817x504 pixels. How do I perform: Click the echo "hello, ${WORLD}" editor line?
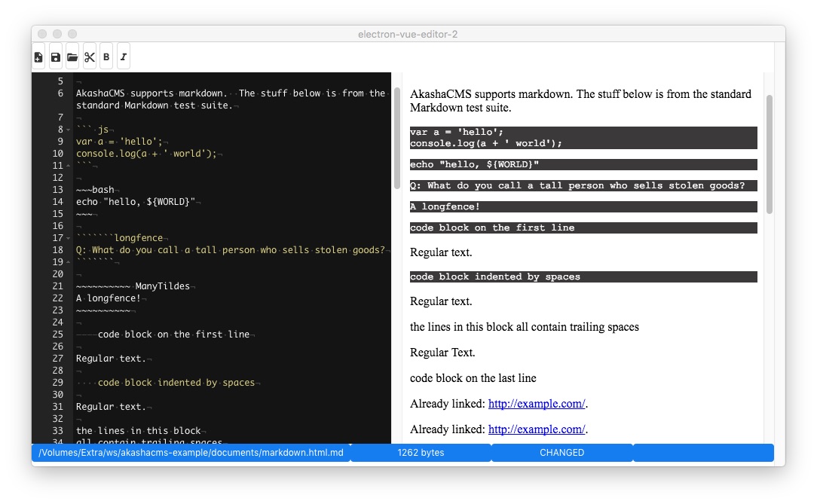(136, 201)
